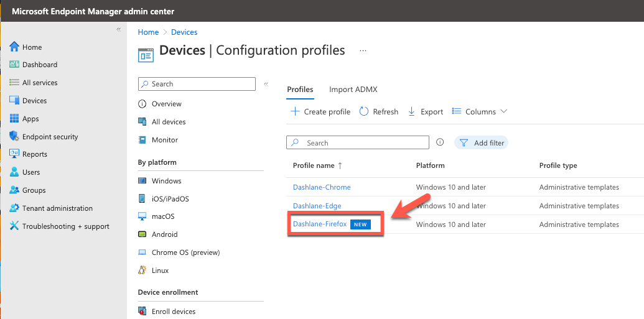Image resolution: width=644 pixels, height=319 pixels.
Task: Open All services in the sidebar
Action: click(x=40, y=83)
